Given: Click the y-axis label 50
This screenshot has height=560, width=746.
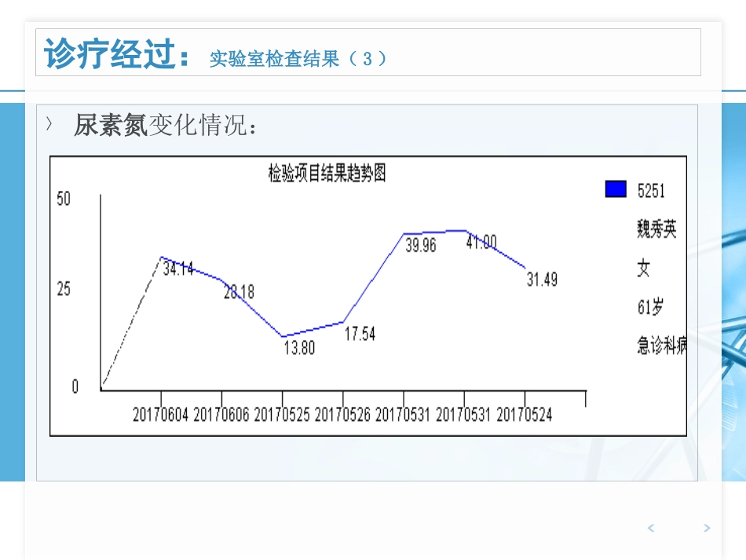Looking at the screenshot, I should (64, 199).
